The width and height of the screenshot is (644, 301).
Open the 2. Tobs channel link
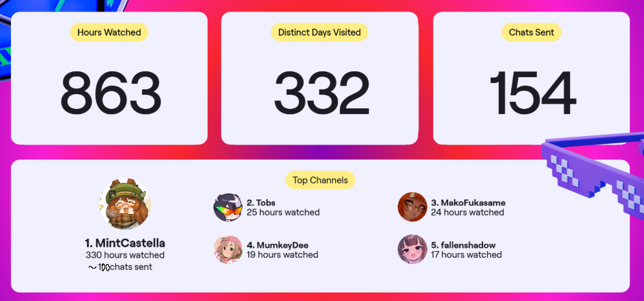pos(261,203)
